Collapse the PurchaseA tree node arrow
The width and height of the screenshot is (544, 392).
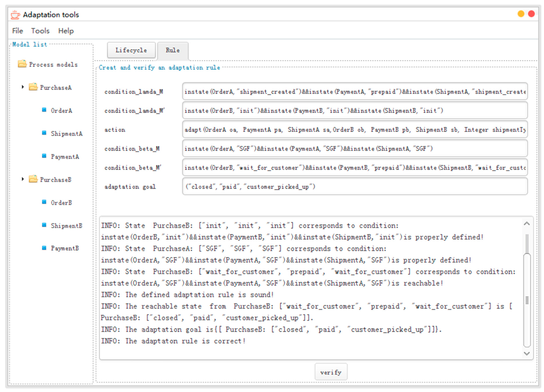pos(23,87)
